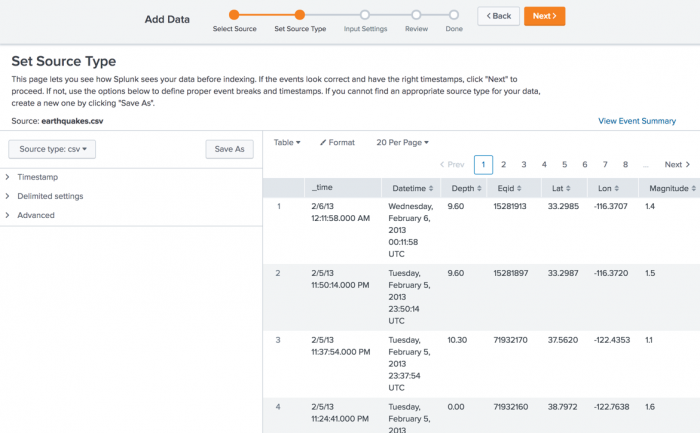Click the orange Next button
The height and width of the screenshot is (433, 700).
click(x=544, y=16)
